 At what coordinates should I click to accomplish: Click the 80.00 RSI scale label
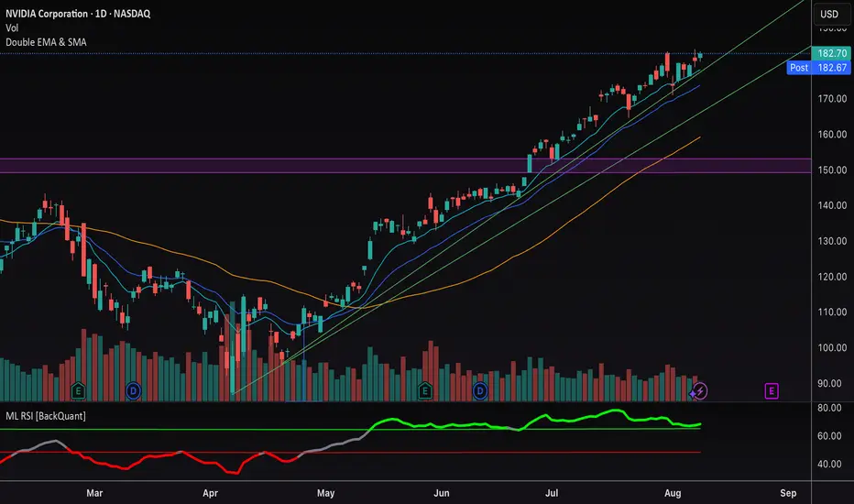tap(829, 408)
